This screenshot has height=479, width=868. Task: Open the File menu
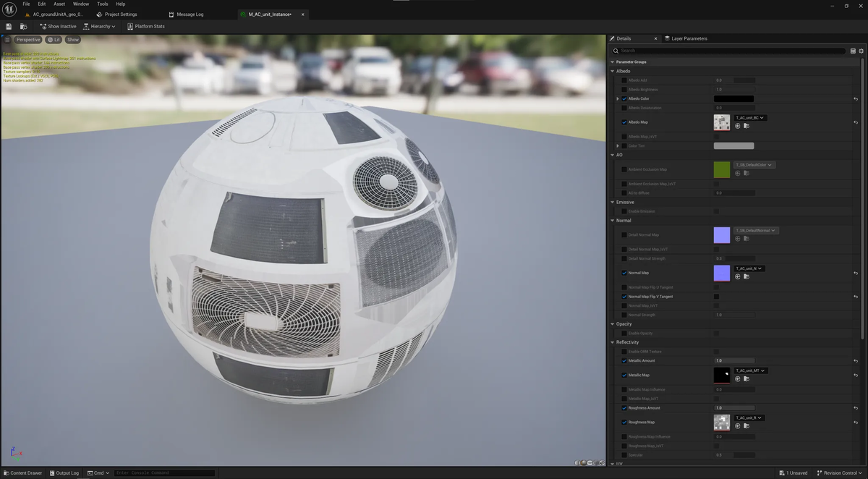26,4
